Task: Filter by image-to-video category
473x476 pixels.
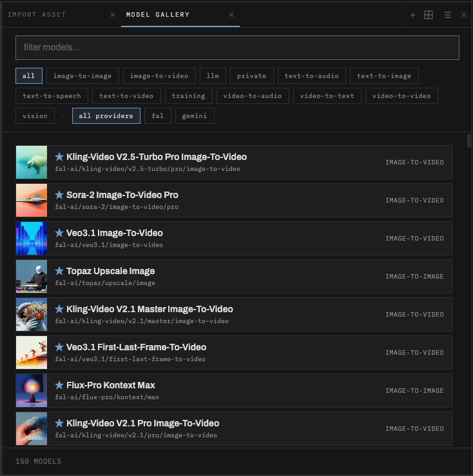Action: (x=159, y=76)
